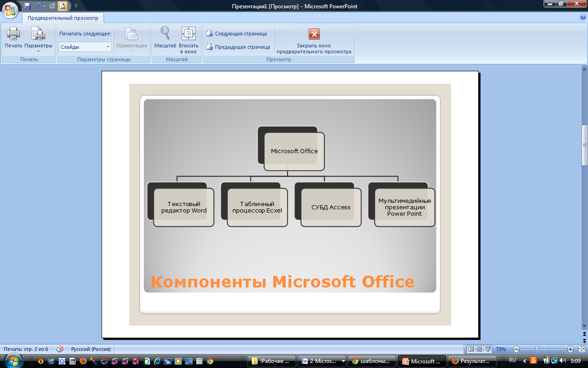Switch to Результат Firefox taskbar button
This screenshot has height=368, width=588.
pos(472,361)
